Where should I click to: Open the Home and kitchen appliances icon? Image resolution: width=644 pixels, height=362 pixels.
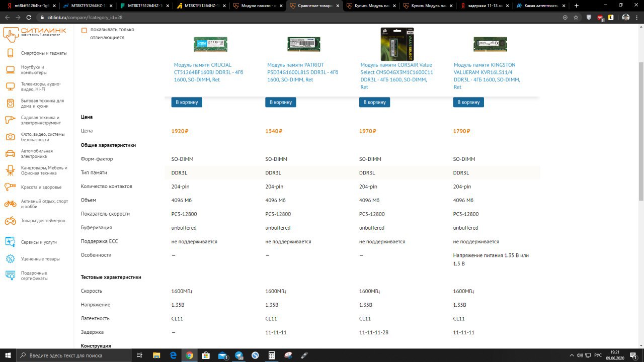pos(10,103)
